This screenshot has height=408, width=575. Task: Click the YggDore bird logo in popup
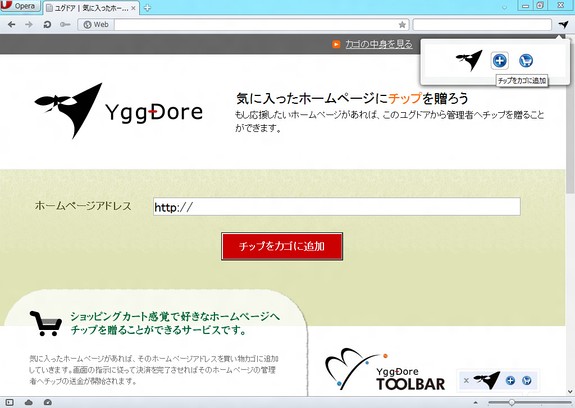pyautogui.click(x=469, y=60)
